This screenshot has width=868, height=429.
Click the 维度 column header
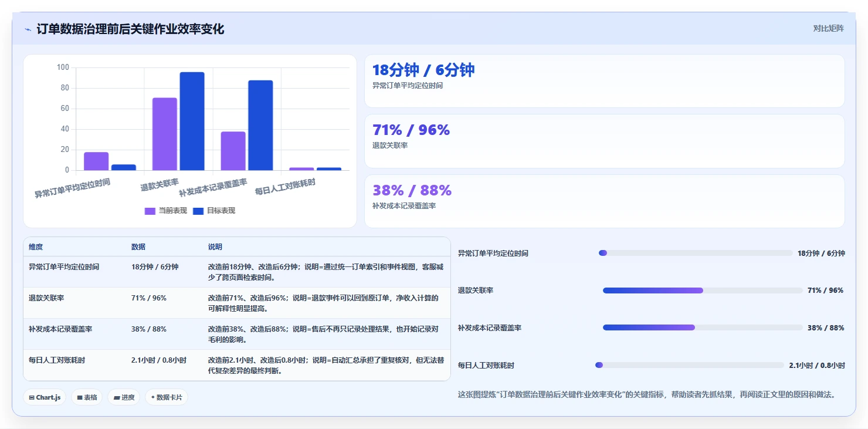click(x=36, y=247)
